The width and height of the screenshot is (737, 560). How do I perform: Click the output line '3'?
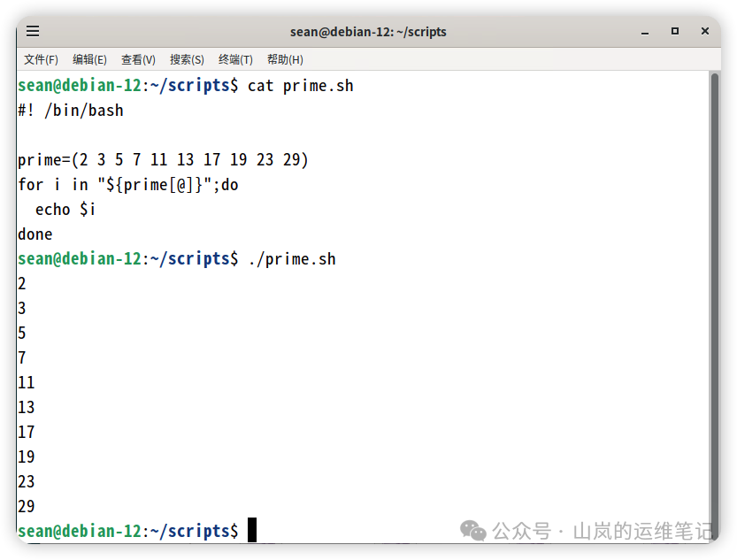tap(21, 308)
